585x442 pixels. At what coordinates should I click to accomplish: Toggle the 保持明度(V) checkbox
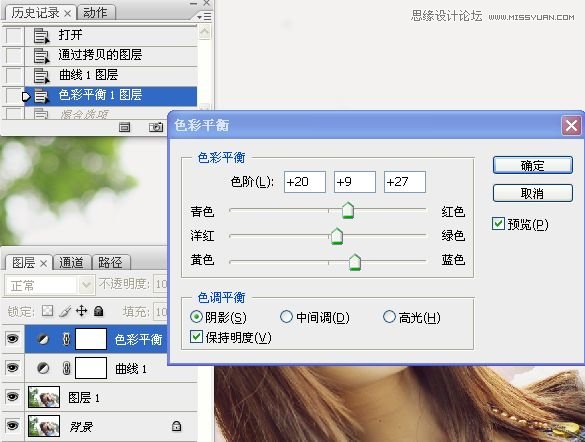tap(196, 336)
